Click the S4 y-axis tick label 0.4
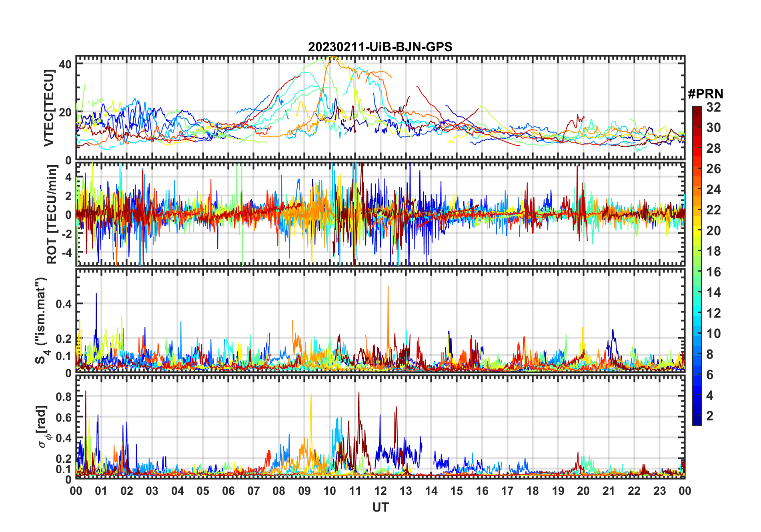 [64, 304]
